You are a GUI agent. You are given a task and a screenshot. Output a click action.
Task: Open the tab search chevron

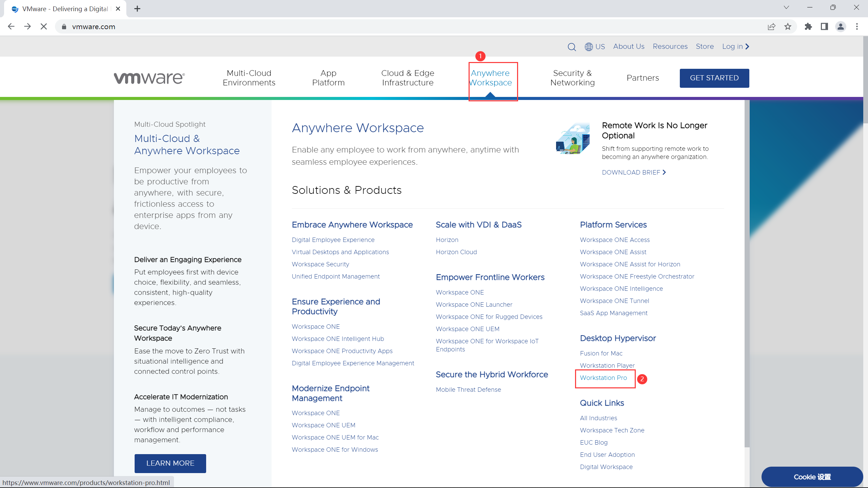786,7
